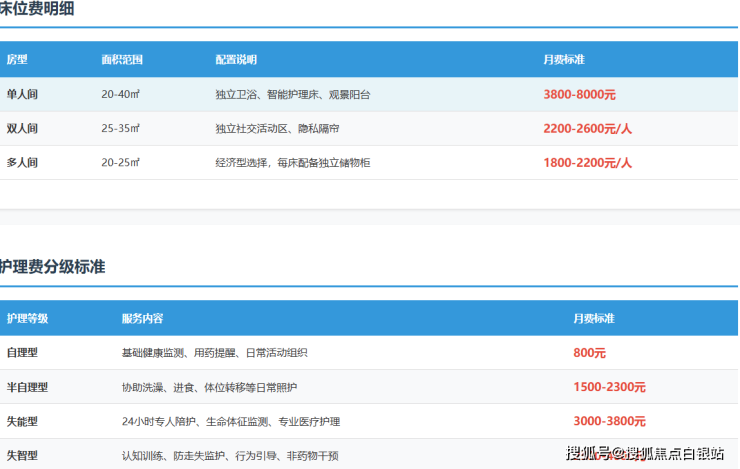The image size is (740, 469).
Task: Click the 1500-2300元 nursing fee
Action: coord(609,387)
